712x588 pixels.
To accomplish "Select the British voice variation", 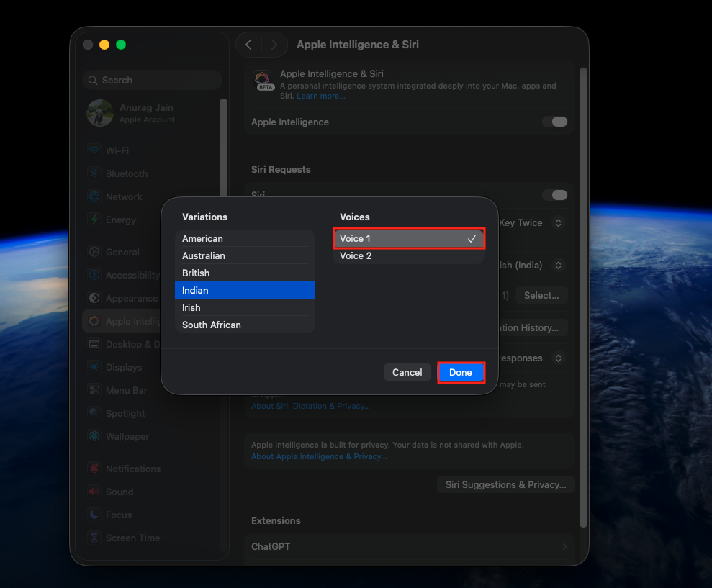I will pos(195,273).
